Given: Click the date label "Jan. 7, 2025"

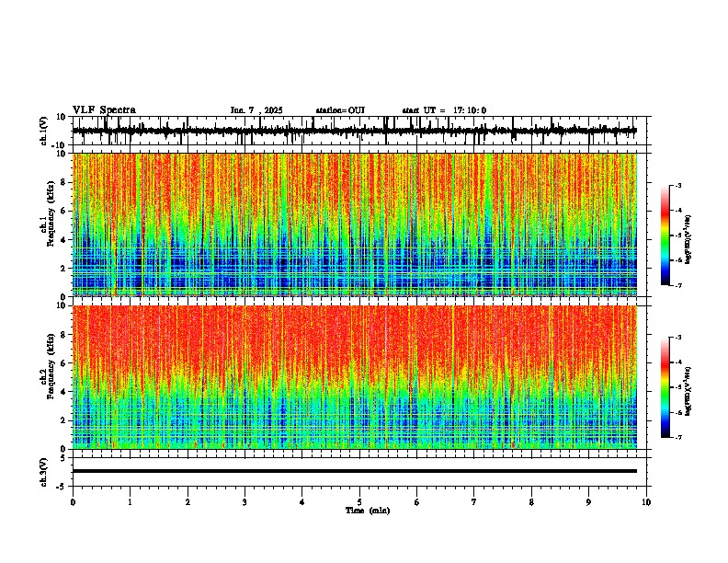Looking at the screenshot, I should coord(256,110).
